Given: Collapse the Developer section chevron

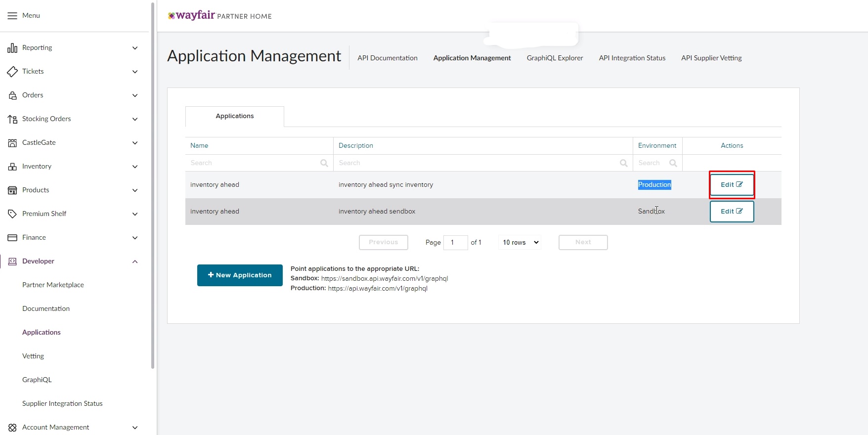Looking at the screenshot, I should [x=135, y=261].
